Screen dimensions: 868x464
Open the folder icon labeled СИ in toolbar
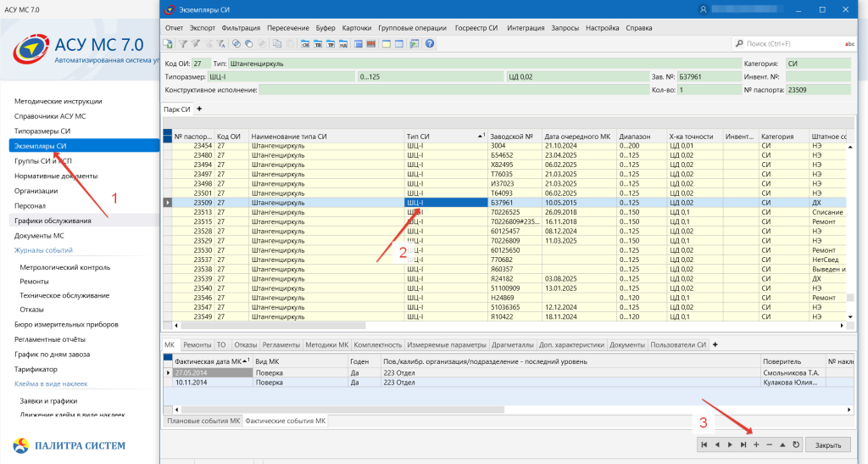(x=305, y=44)
